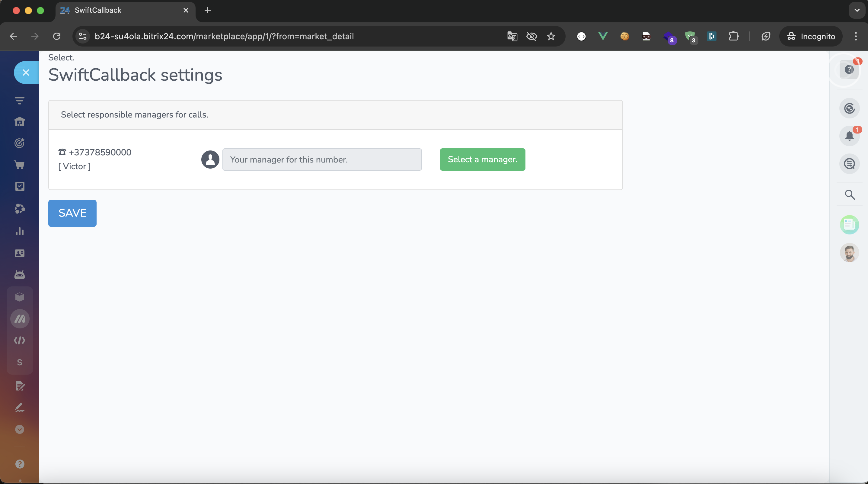Open the search magnifier in right panel
The width and height of the screenshot is (868, 484).
coord(850,195)
